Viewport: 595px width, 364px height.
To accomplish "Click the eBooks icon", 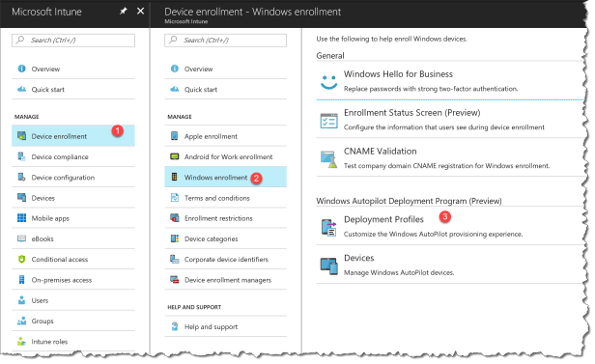I will (x=21, y=238).
